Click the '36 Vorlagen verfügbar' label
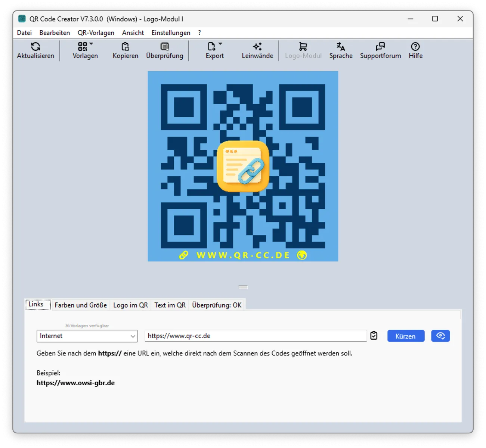Viewport: 486px width, 448px height. pos(87,326)
